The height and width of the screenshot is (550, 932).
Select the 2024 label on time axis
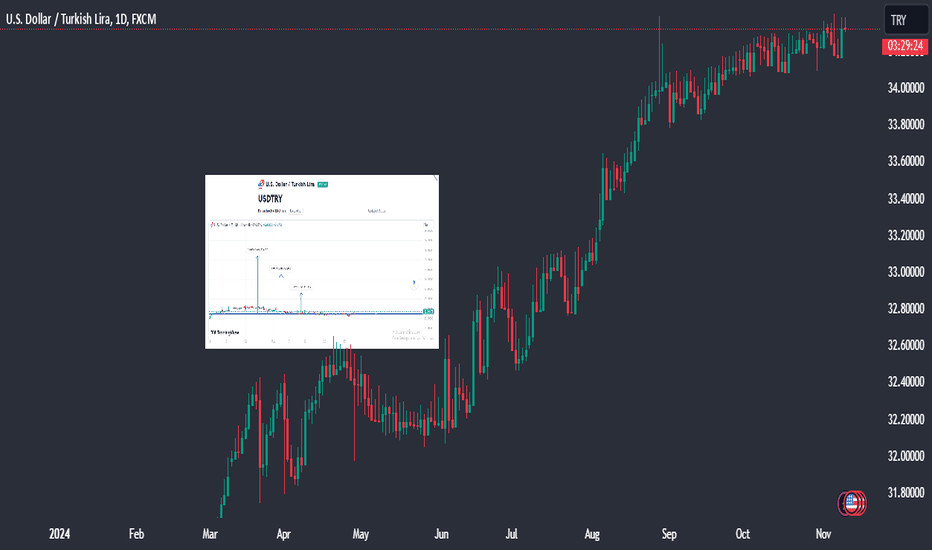point(61,534)
